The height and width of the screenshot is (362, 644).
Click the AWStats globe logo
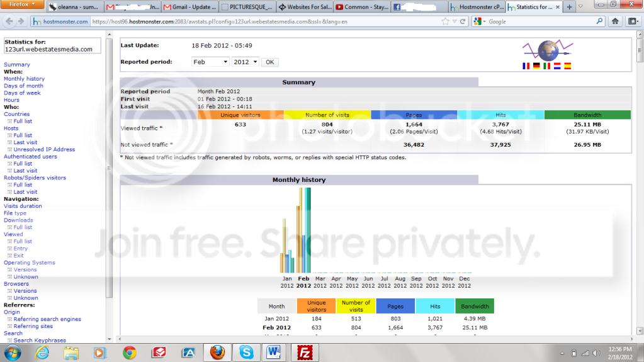[548, 50]
